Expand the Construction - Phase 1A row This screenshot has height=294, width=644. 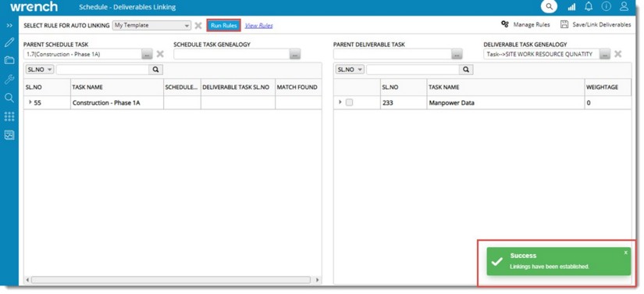(x=30, y=102)
